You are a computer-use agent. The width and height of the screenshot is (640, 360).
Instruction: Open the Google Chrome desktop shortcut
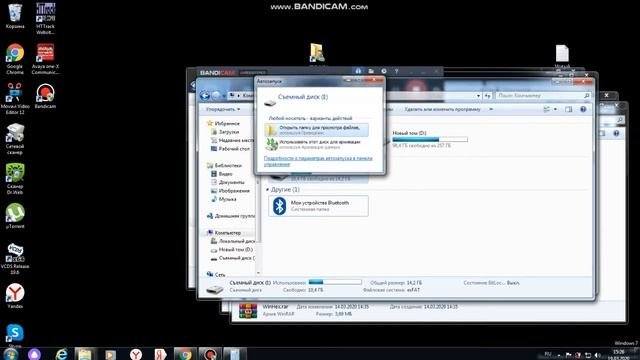[15, 59]
